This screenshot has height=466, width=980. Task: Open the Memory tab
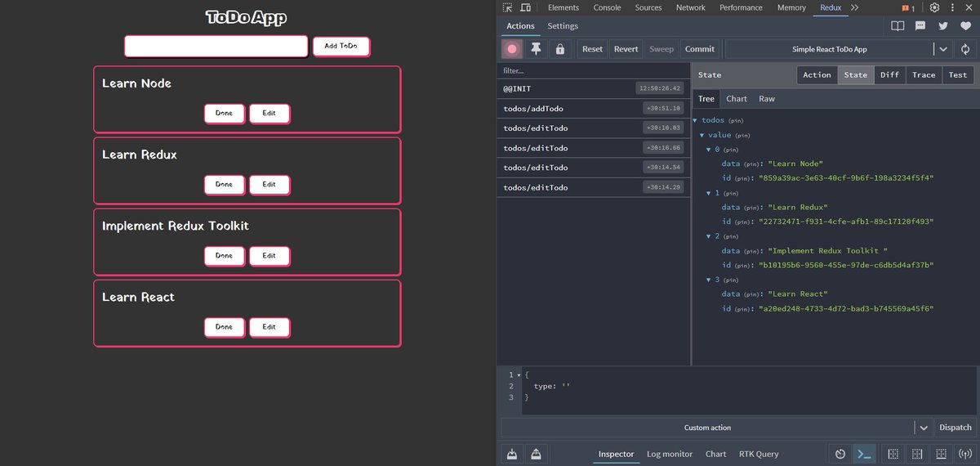[791, 7]
